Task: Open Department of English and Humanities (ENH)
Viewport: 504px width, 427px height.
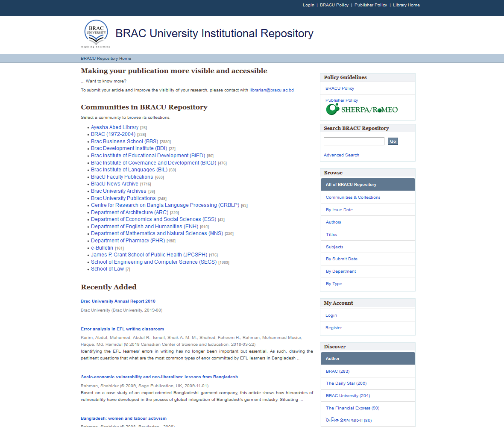Action: click(x=145, y=227)
